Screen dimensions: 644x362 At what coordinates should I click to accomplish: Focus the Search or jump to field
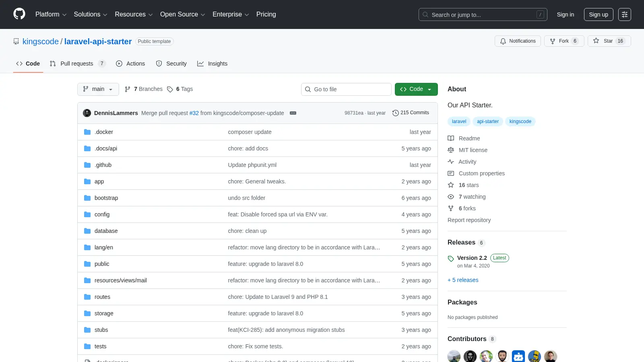[x=483, y=14]
